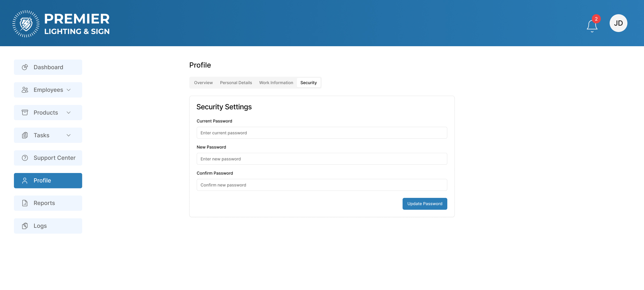Switch to the Personal Details tab
The image size is (644, 290).
pyautogui.click(x=236, y=83)
